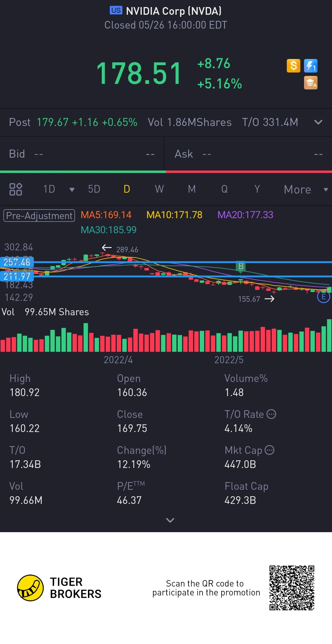Tap the orange stacked coins icon
This screenshot has width=332, height=644.
click(x=311, y=83)
